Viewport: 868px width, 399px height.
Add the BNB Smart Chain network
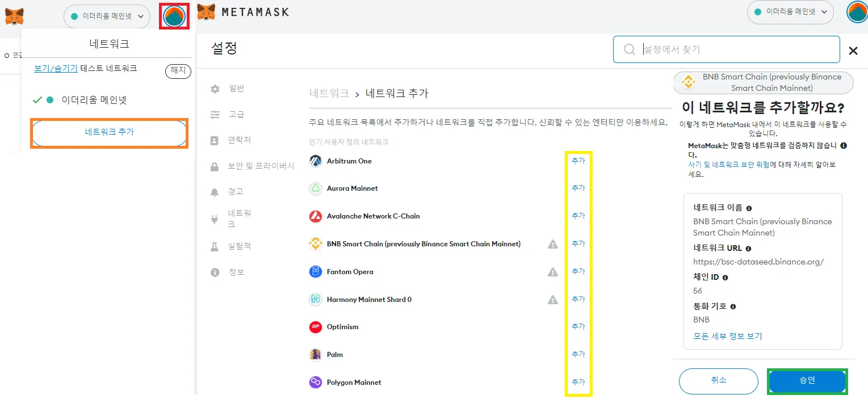578,243
